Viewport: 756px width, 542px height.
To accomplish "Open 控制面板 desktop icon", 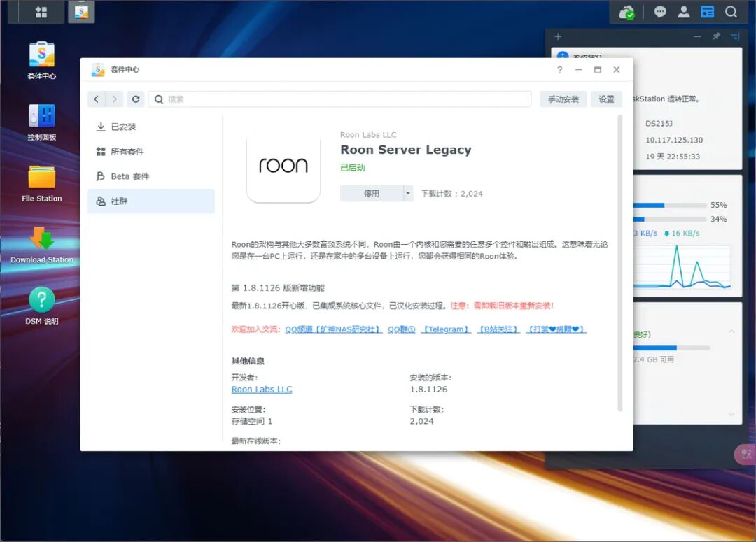I will point(42,122).
